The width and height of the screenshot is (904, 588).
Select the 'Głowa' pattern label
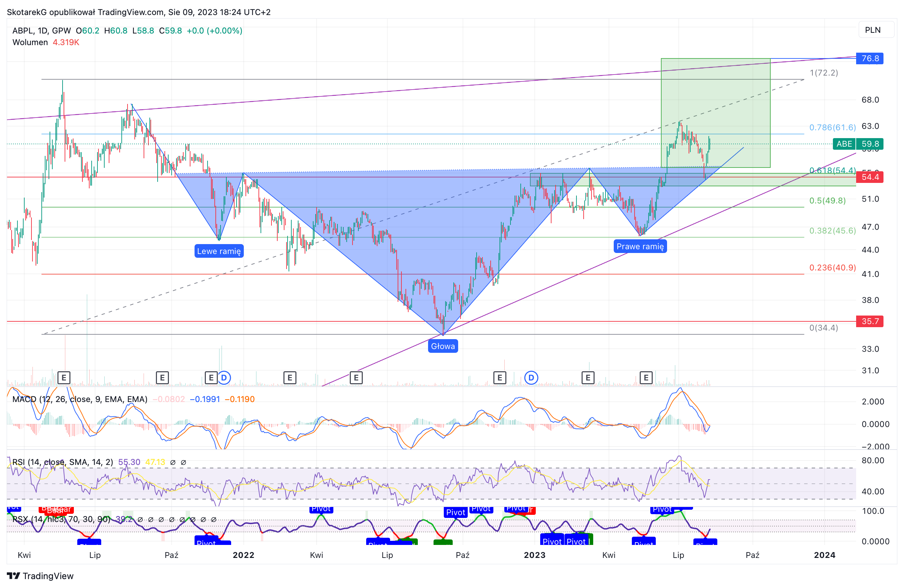click(x=443, y=346)
